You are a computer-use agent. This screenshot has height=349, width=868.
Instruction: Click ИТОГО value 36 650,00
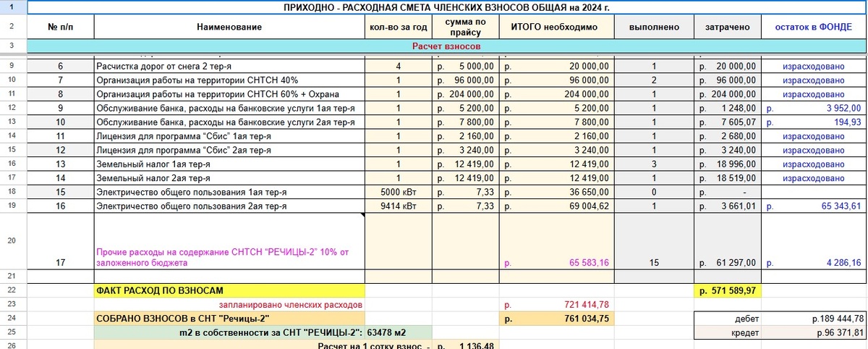click(556, 192)
